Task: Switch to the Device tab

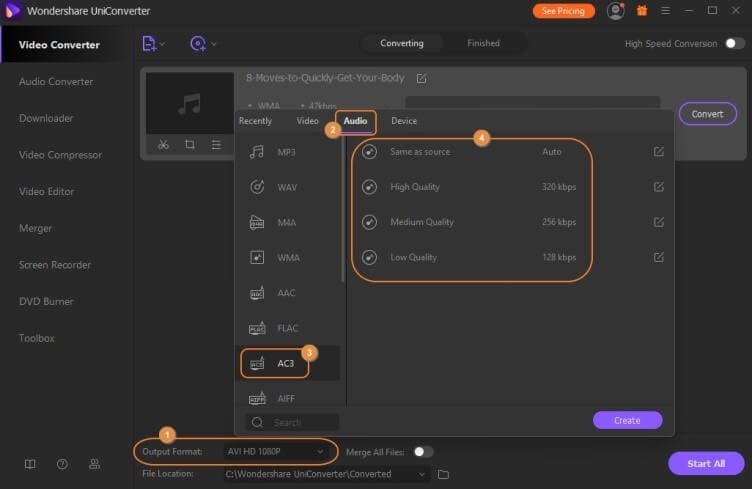Action: (x=404, y=121)
